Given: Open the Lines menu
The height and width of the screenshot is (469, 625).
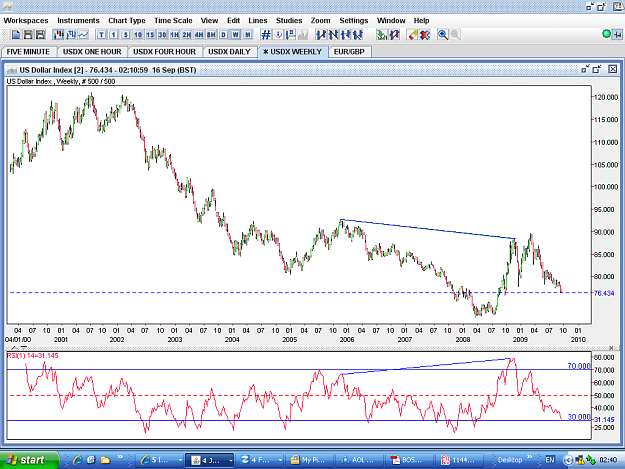Looking at the screenshot, I should coord(258,20).
